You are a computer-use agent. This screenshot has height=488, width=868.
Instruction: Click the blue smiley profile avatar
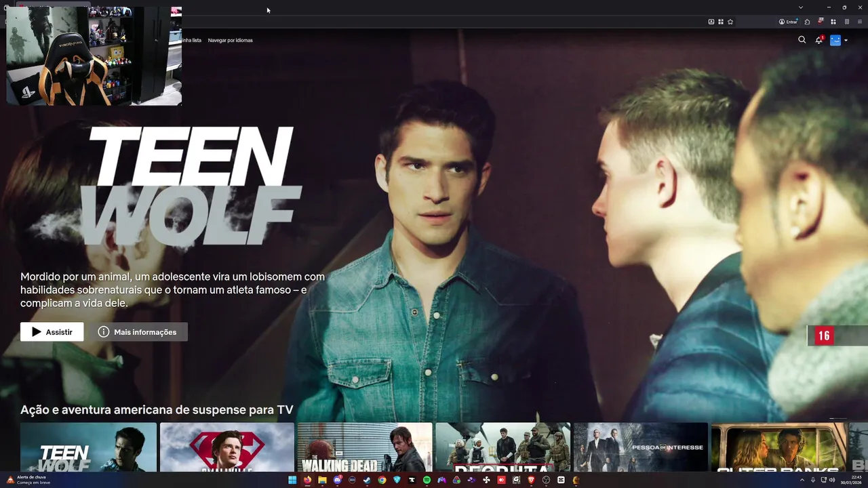point(835,40)
